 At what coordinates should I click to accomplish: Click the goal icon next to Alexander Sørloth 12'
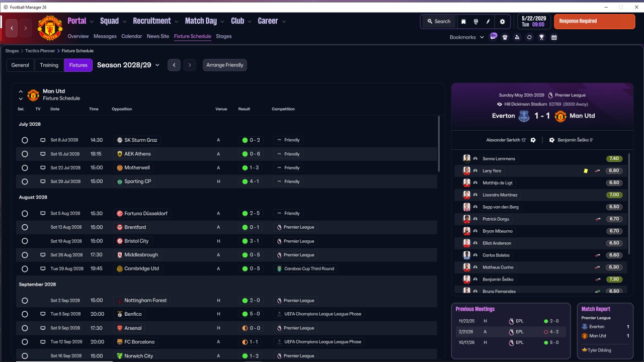(533, 140)
